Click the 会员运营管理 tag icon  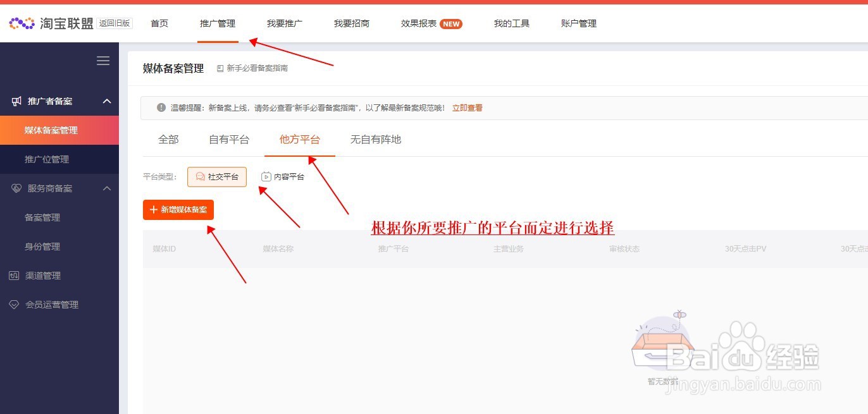pos(14,304)
